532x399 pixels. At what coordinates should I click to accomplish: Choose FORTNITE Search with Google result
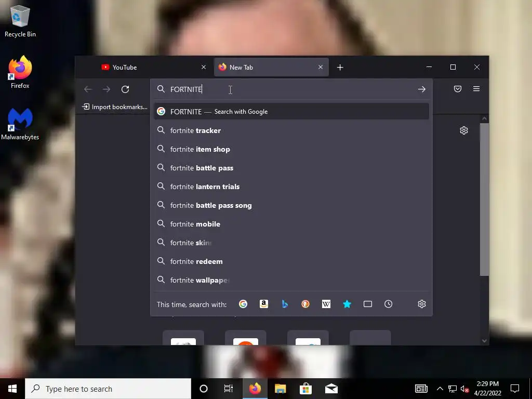291,112
